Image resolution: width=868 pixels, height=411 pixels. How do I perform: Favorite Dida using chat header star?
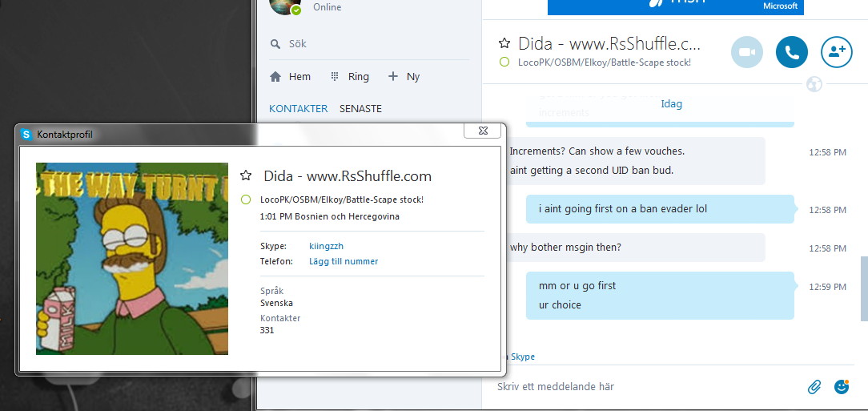pyautogui.click(x=504, y=43)
